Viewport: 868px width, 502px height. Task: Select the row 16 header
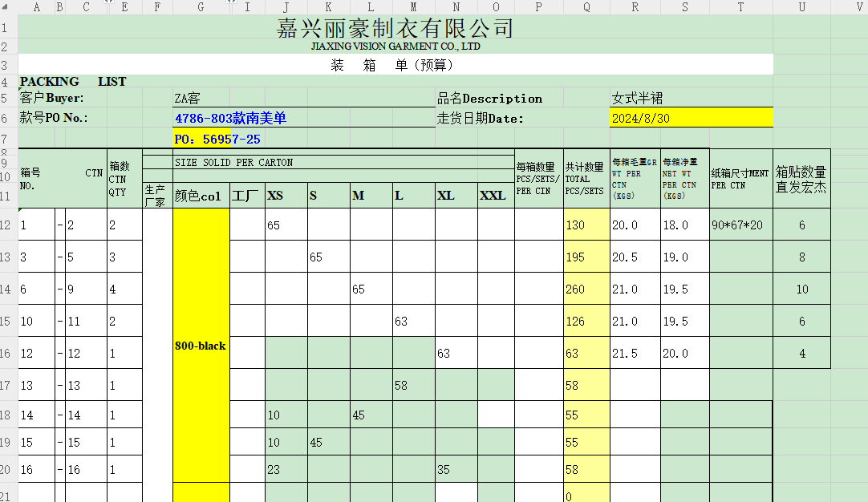coord(8,354)
